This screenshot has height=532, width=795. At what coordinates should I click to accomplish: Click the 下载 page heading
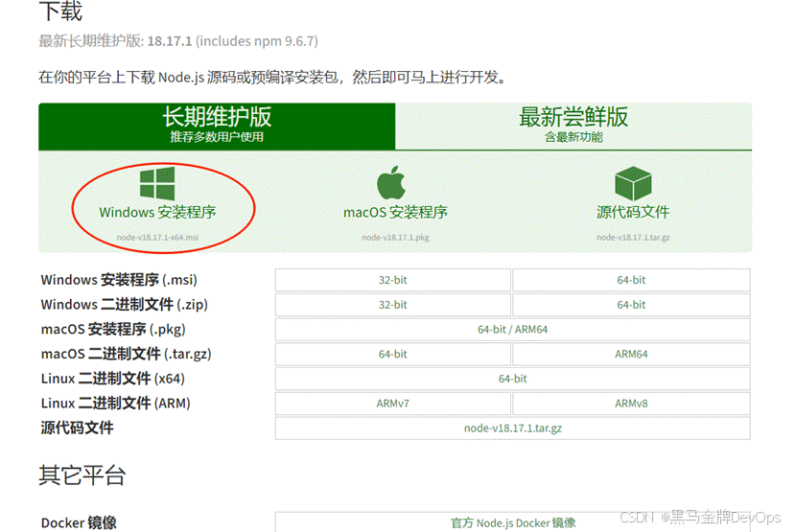click(x=60, y=12)
